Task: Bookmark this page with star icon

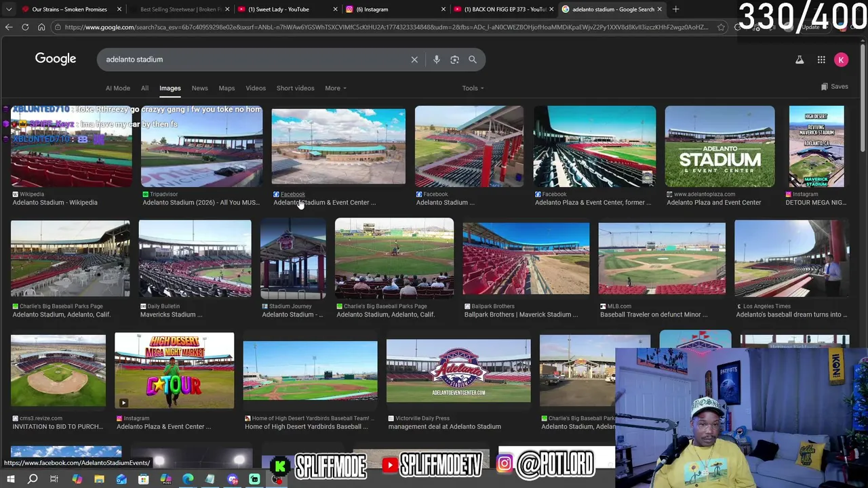Action: coord(721,27)
